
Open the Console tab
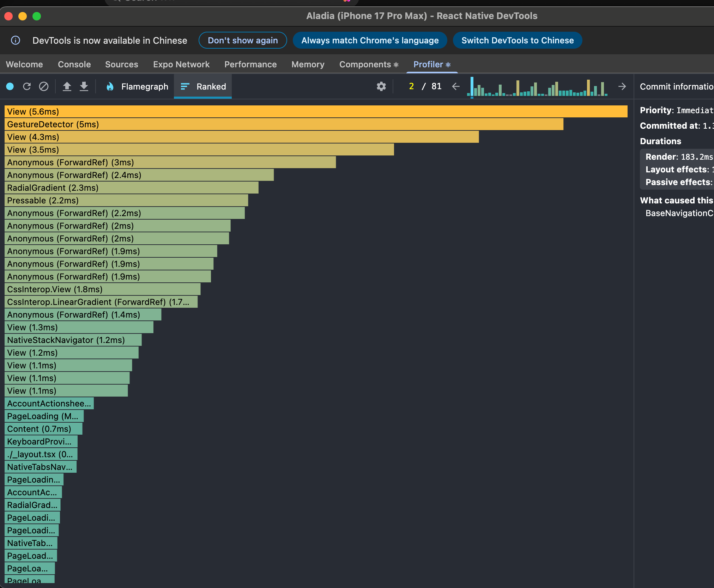point(74,65)
